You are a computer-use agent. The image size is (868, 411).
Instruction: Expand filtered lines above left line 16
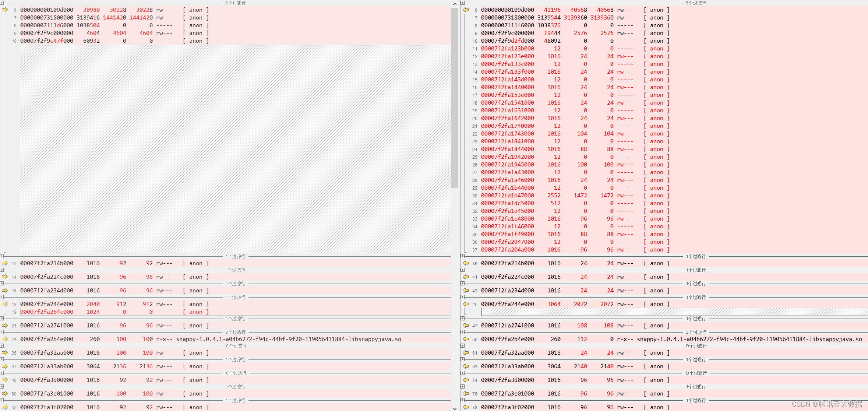tap(2, 284)
